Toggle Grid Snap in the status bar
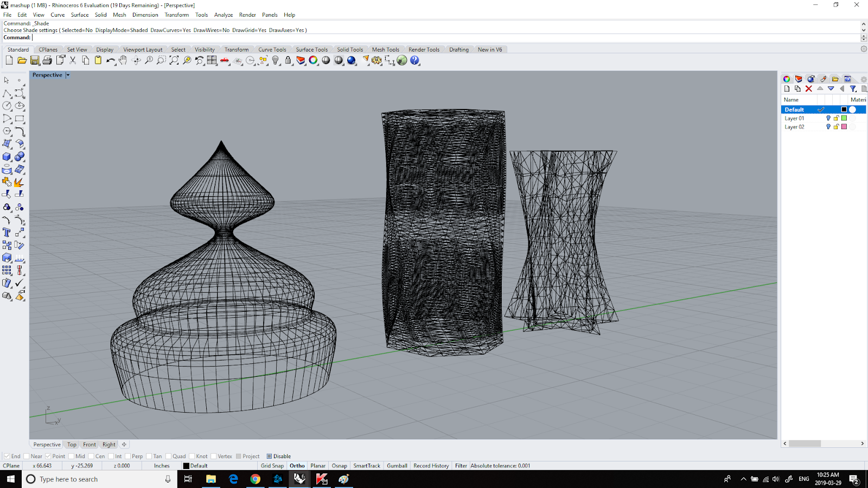Screen dimensions: 868x488 272,466
